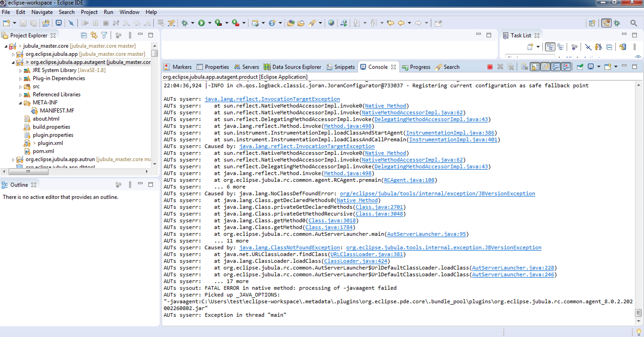Toggle Hide Completed Tasks in Task List
644x337 pixels.
[x=588, y=47]
